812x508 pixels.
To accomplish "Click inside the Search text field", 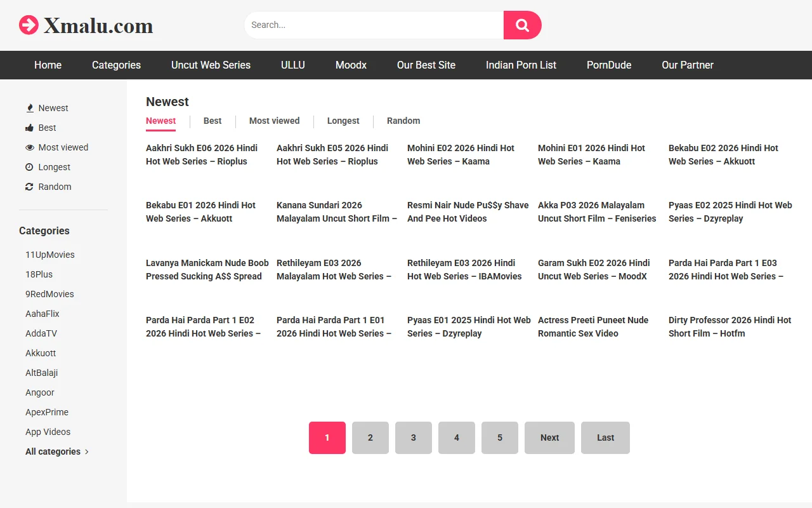I will coord(374,25).
